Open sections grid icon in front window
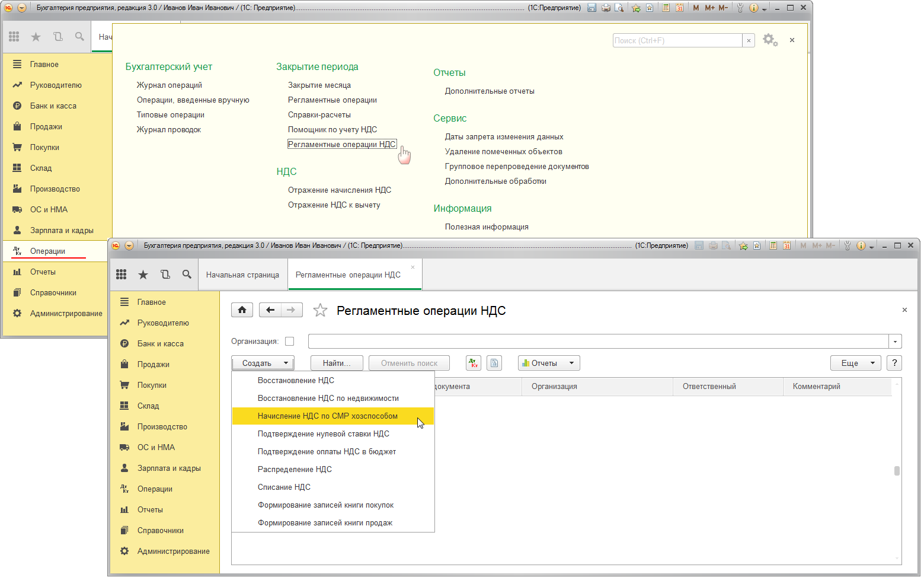 pos(122,275)
